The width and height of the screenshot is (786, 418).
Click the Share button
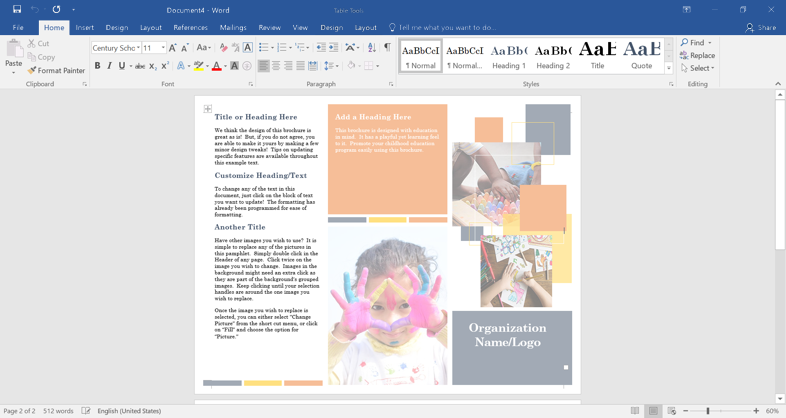(x=761, y=28)
